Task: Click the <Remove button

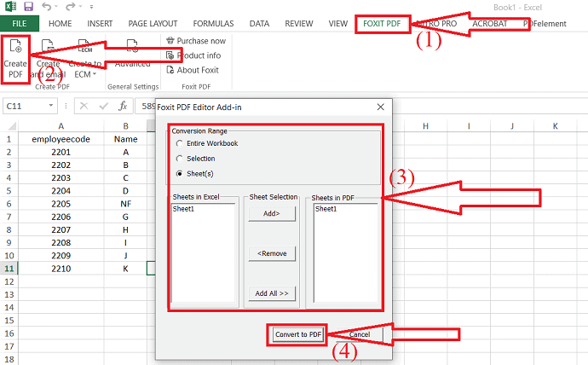Action: click(x=272, y=253)
